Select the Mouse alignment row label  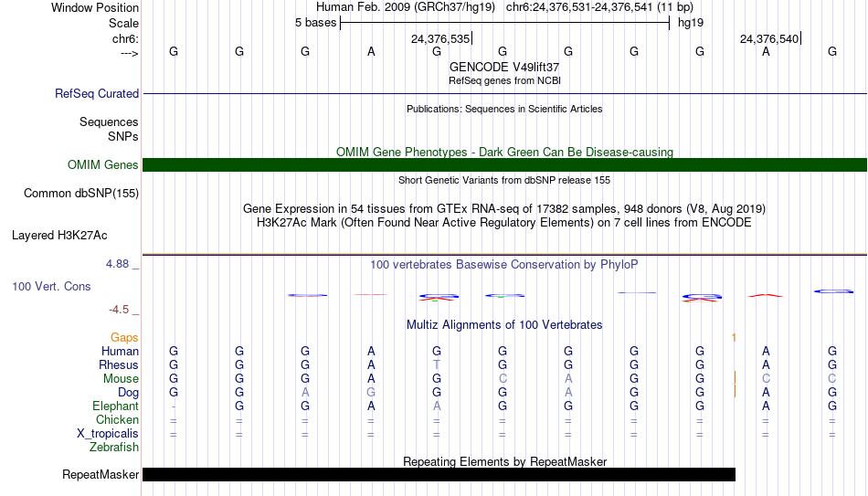121,379
